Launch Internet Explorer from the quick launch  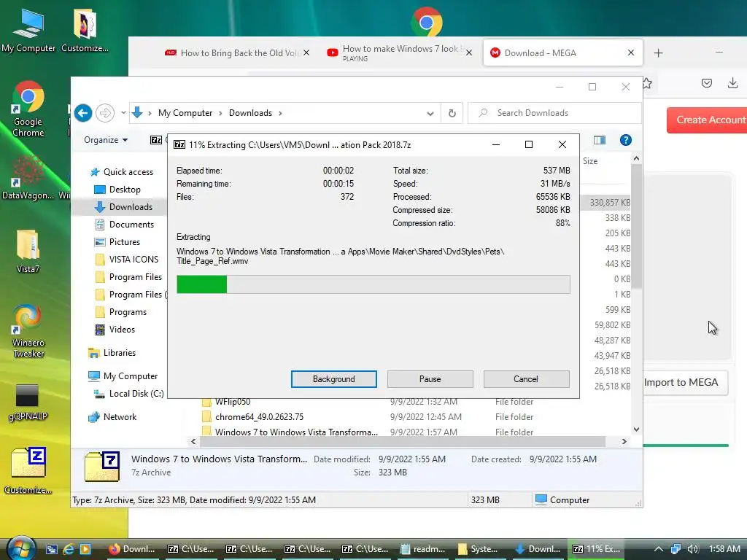69,549
